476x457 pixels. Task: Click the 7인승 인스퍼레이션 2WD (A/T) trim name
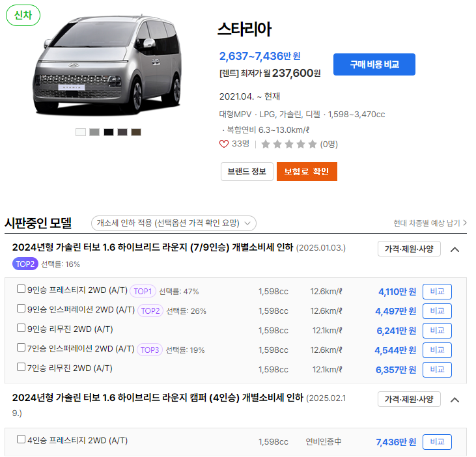pyautogui.click(x=81, y=349)
